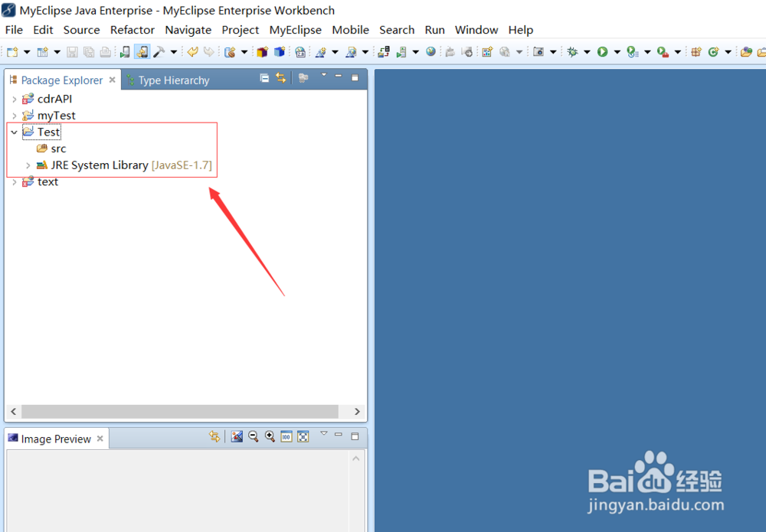
Task: Maximize the Image Preview panel
Action: click(x=355, y=436)
